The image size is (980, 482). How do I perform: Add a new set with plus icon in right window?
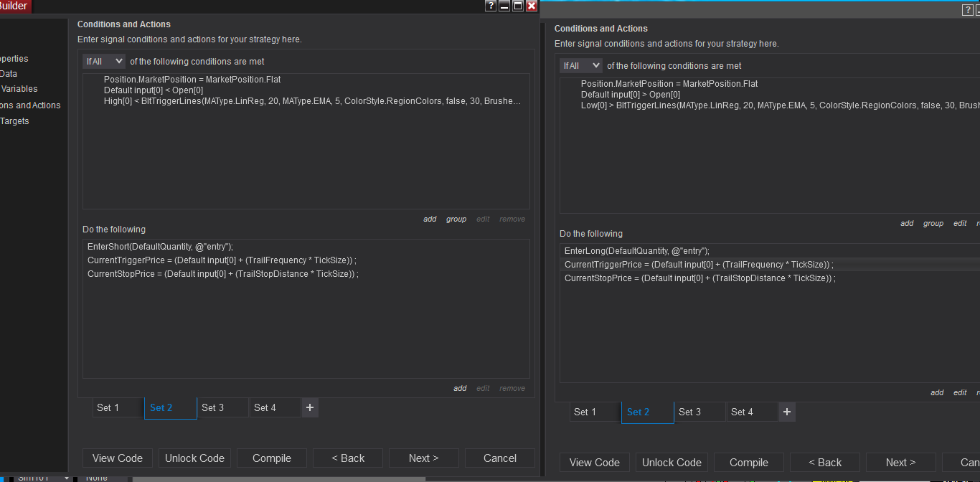click(787, 412)
